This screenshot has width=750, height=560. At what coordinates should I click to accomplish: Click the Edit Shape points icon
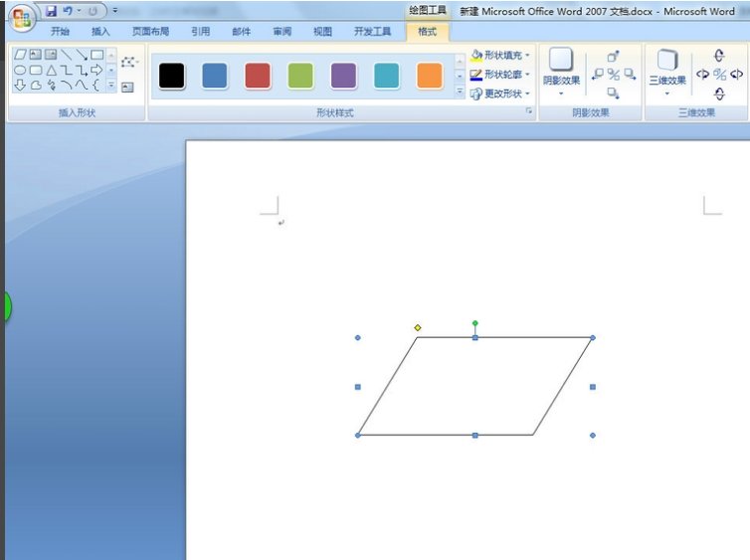pyautogui.click(x=128, y=62)
